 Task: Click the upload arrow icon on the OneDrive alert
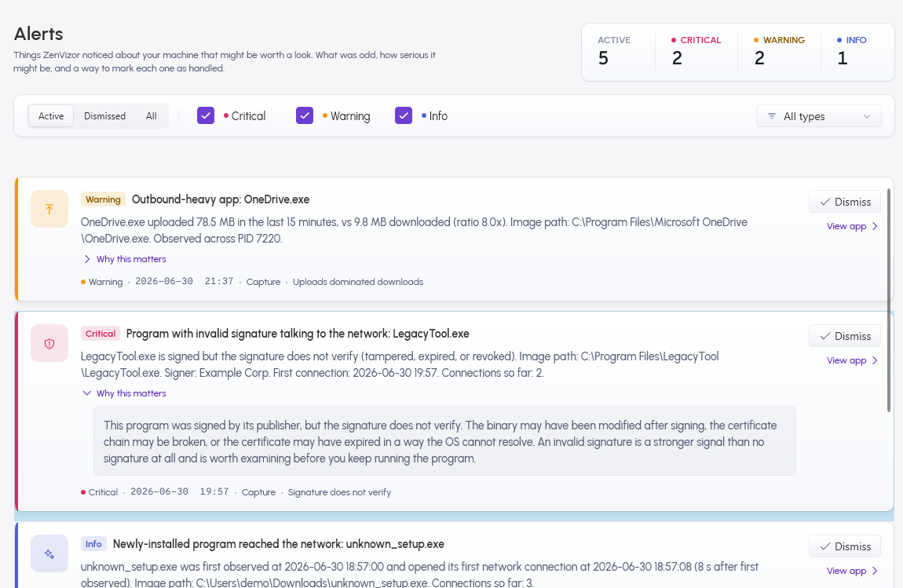(x=49, y=209)
